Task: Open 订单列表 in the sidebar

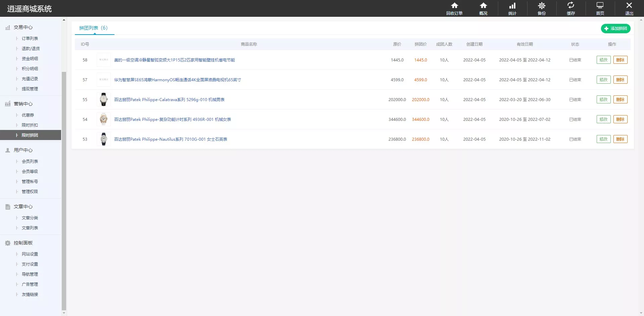Action: point(30,39)
